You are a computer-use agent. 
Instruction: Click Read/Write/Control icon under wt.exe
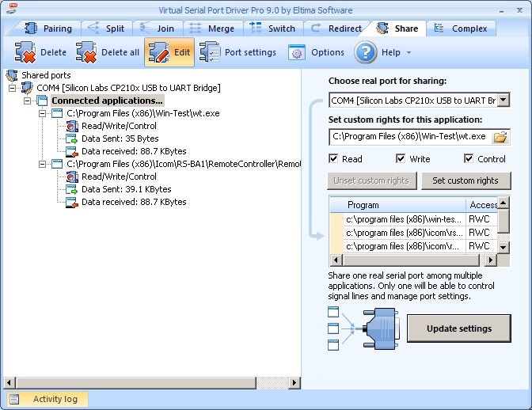coord(72,126)
